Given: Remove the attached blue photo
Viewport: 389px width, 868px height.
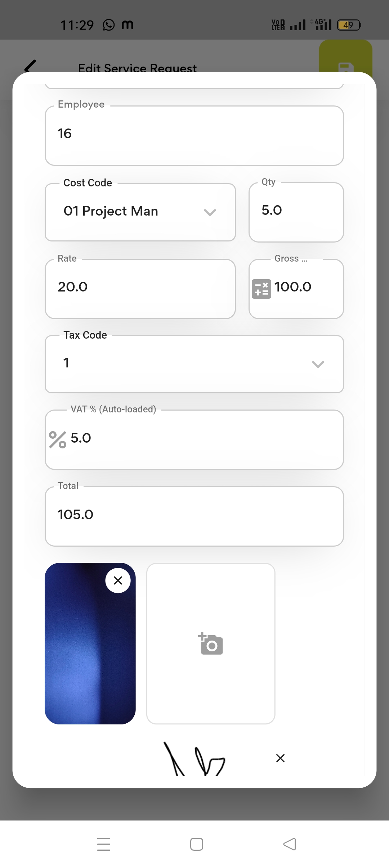Looking at the screenshot, I should pyautogui.click(x=118, y=580).
